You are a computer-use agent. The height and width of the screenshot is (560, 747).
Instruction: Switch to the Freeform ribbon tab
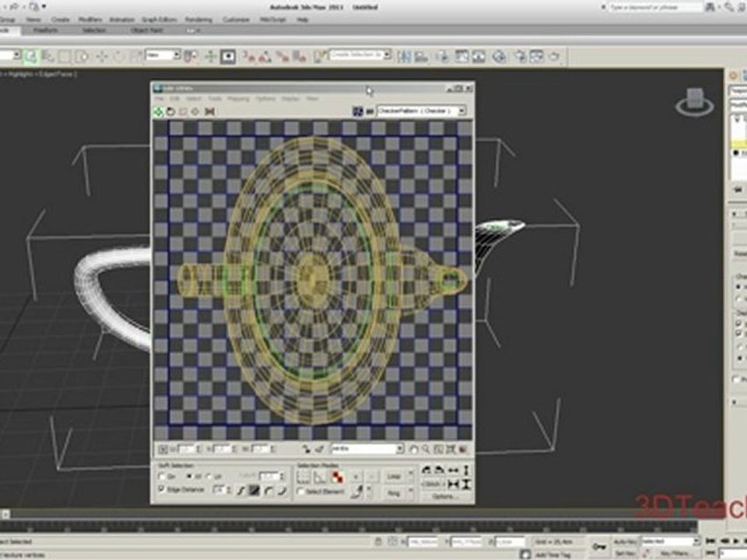[x=46, y=30]
